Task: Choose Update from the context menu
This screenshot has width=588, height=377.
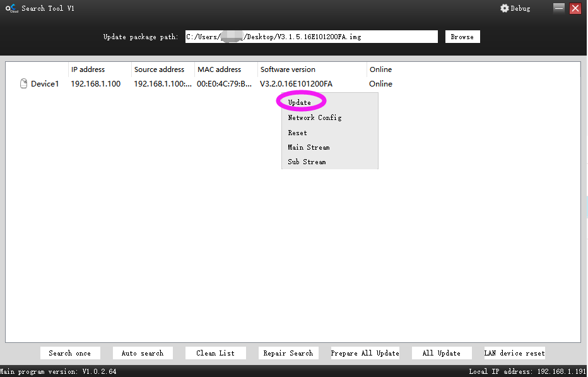Action: click(x=299, y=102)
